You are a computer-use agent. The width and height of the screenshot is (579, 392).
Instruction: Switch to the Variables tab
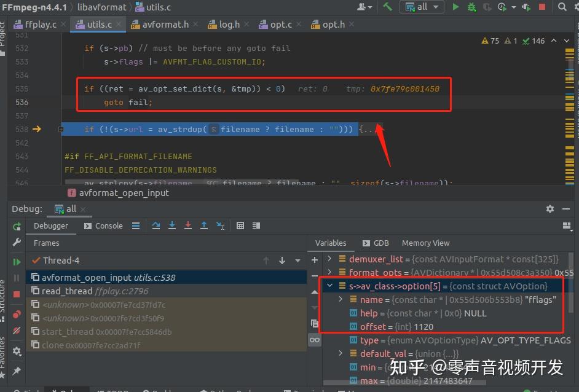[331, 243]
